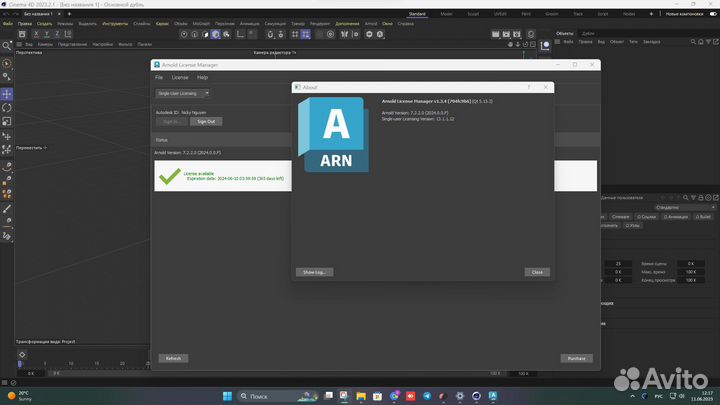This screenshot has width=720, height=405.
Task: Click the Refresh button
Action: pyautogui.click(x=173, y=358)
